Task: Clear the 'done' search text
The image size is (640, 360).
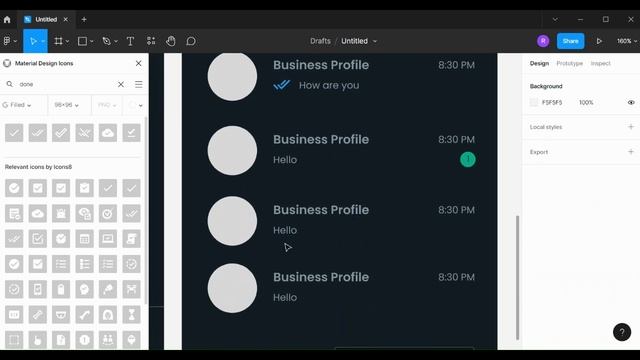Action: point(121,84)
